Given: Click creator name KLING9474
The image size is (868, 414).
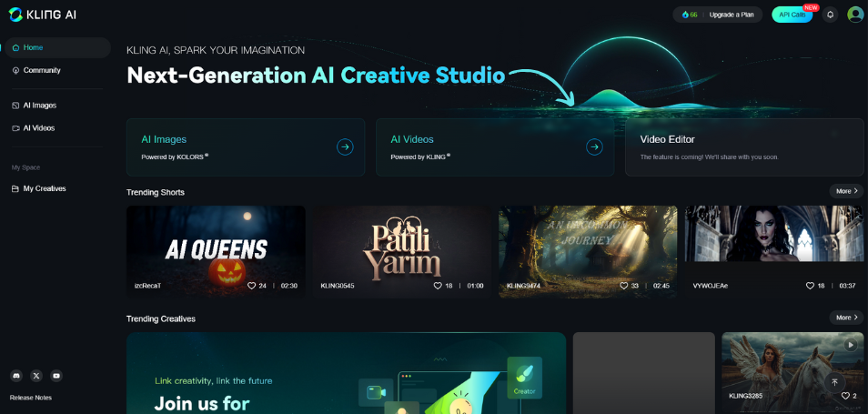Looking at the screenshot, I should 523,286.
